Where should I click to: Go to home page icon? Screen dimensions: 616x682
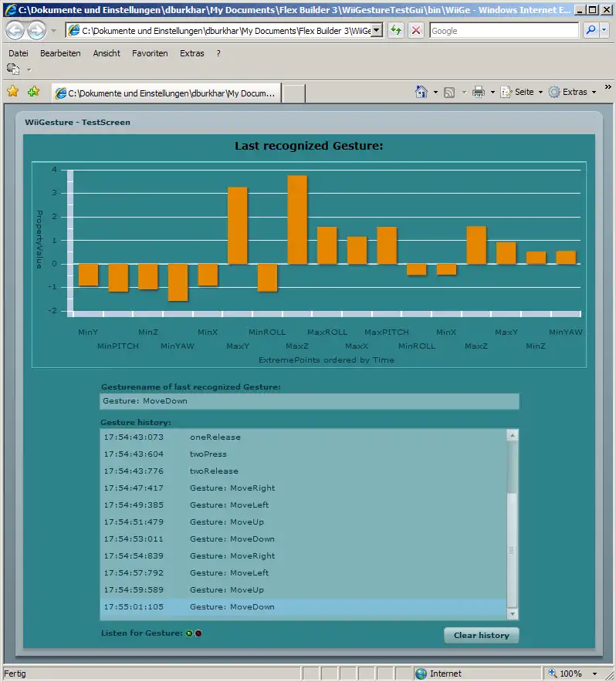pos(421,92)
